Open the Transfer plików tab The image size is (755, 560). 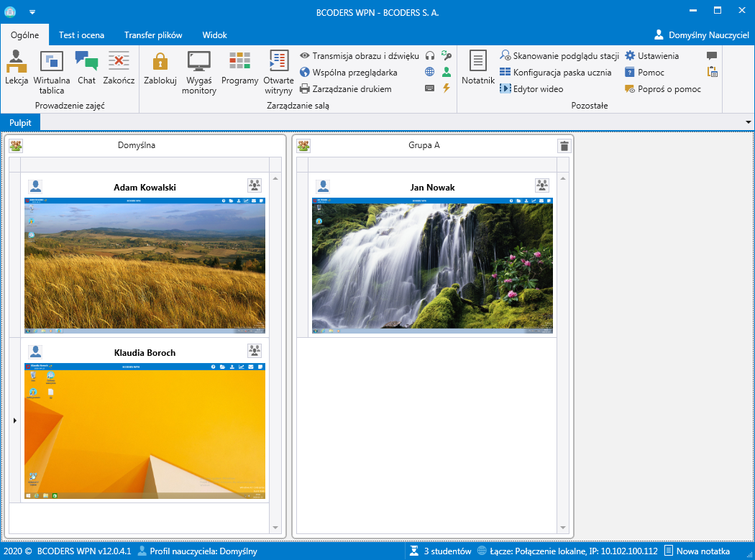(153, 35)
